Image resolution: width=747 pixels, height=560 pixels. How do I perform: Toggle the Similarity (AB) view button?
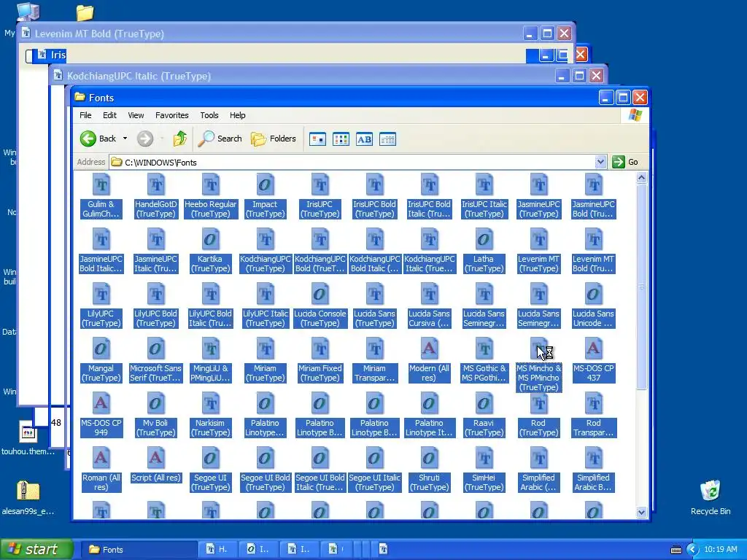pos(364,139)
